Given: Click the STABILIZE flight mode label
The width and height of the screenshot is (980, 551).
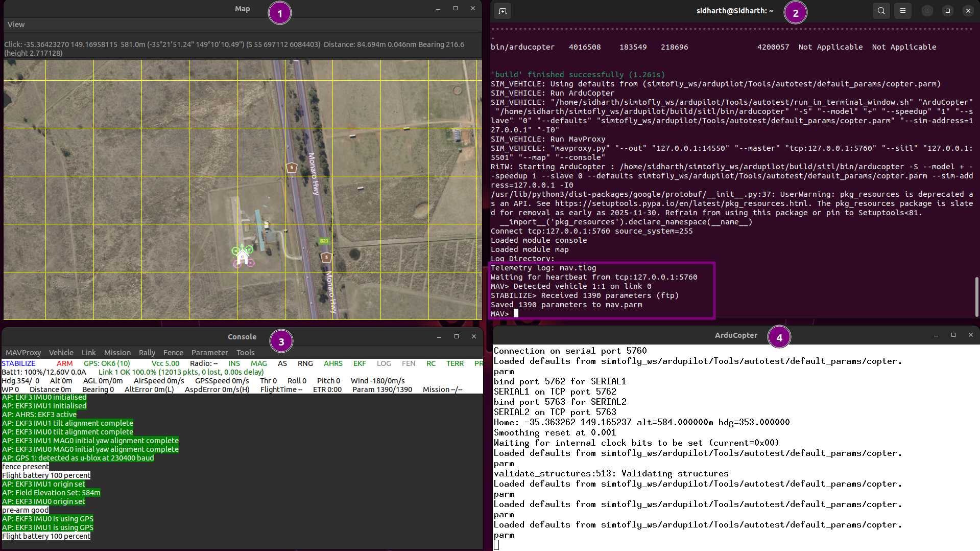Looking at the screenshot, I should coord(18,363).
